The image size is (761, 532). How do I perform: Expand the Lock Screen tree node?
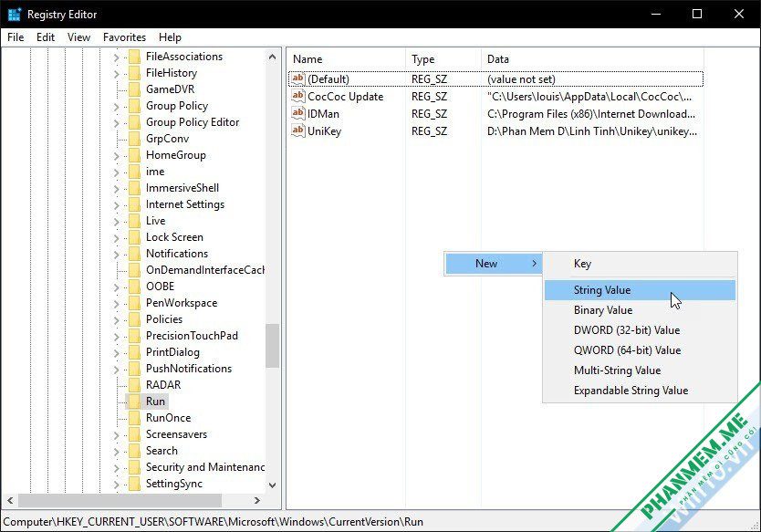116,238
